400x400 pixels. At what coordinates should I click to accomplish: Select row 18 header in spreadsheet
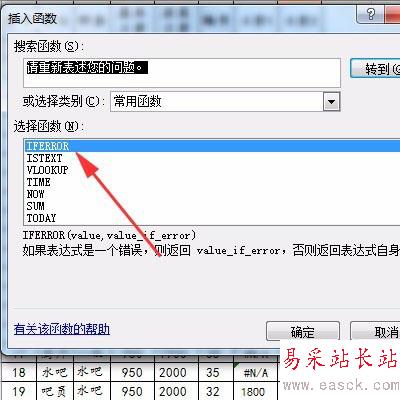[19, 372]
